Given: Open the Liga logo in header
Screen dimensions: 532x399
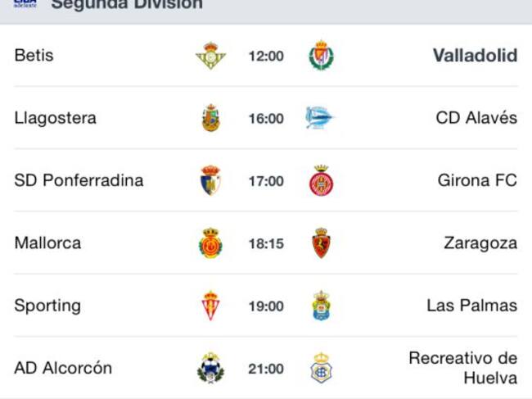Looking at the screenshot, I should pyautogui.click(x=25, y=4).
